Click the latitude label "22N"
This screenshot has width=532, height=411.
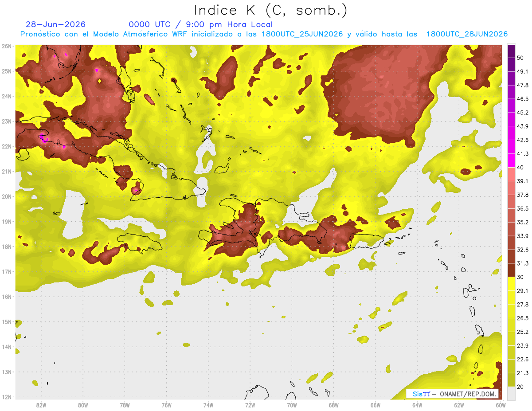[7, 146]
